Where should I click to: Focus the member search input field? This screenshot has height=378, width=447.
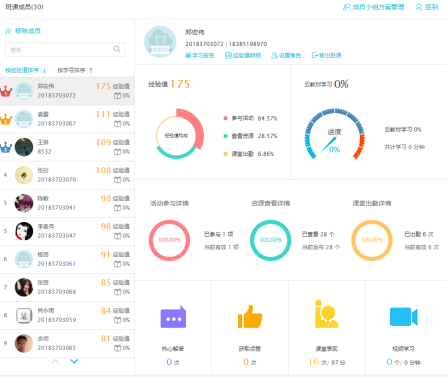65,50
